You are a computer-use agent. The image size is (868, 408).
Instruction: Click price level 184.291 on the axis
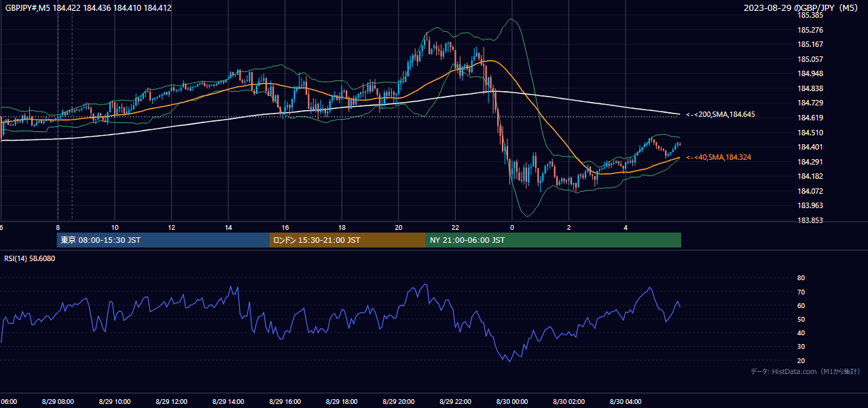coord(810,162)
